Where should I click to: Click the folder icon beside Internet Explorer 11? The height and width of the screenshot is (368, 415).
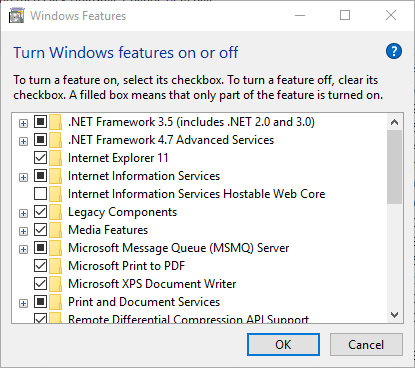coord(55,158)
